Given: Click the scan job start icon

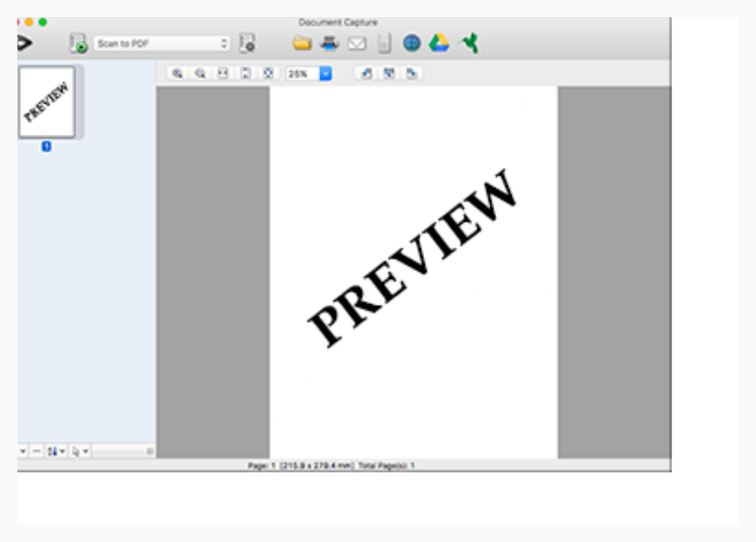Looking at the screenshot, I should point(78,43).
